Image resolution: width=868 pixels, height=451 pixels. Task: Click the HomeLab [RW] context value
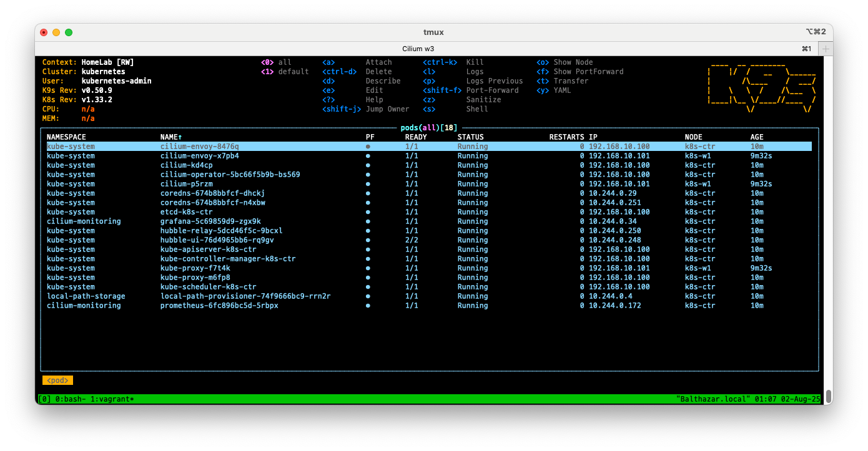108,62
